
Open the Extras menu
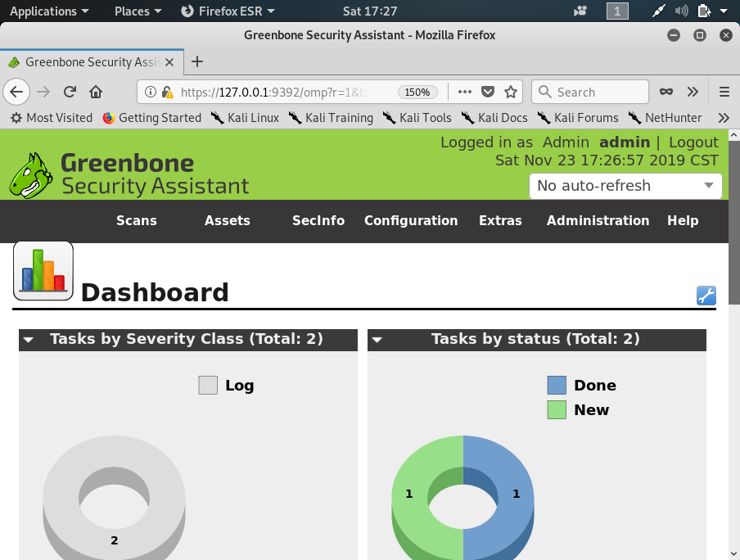pyautogui.click(x=500, y=220)
